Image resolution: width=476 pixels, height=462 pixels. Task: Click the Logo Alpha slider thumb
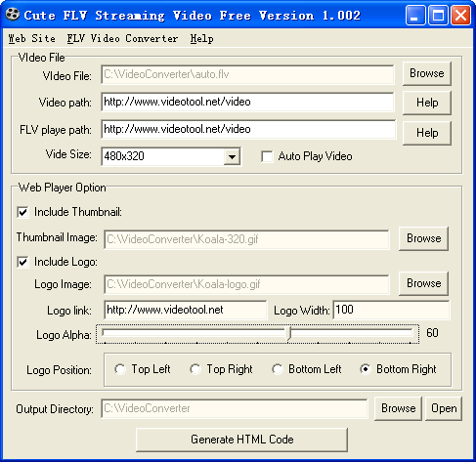pos(288,334)
